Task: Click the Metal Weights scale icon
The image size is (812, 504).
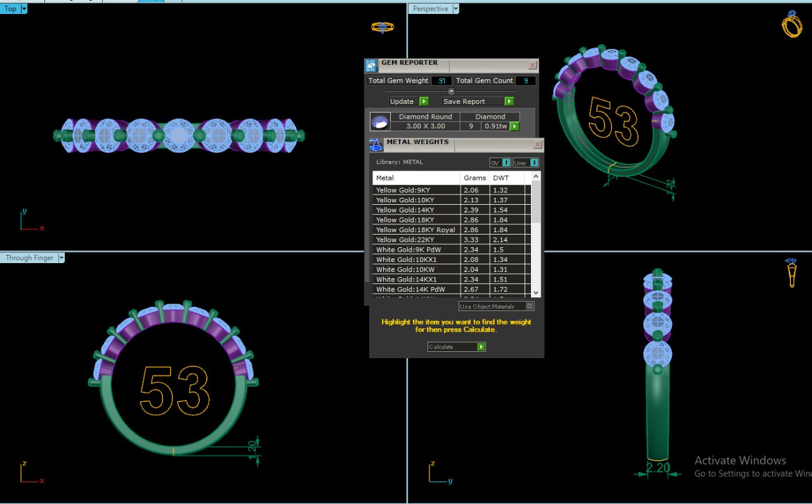Action: pyautogui.click(x=376, y=145)
